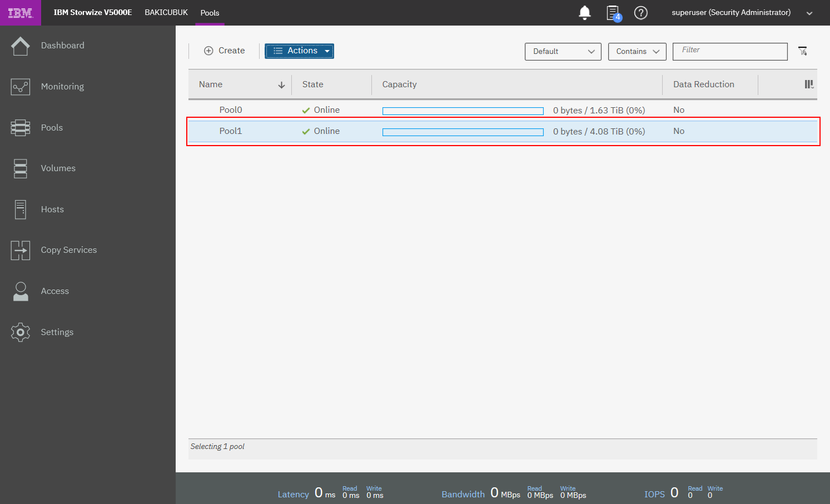Click the BAKICUBUK system name
Image resolution: width=830 pixels, height=504 pixels.
[x=166, y=12]
